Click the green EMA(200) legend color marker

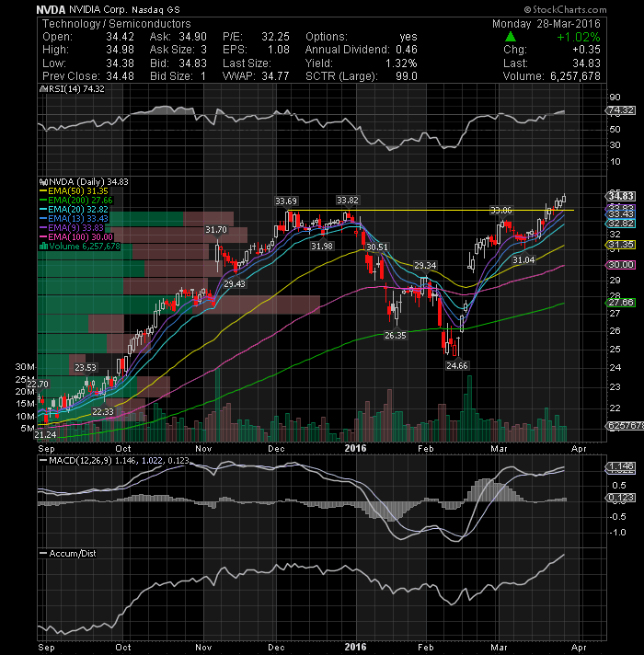43,201
